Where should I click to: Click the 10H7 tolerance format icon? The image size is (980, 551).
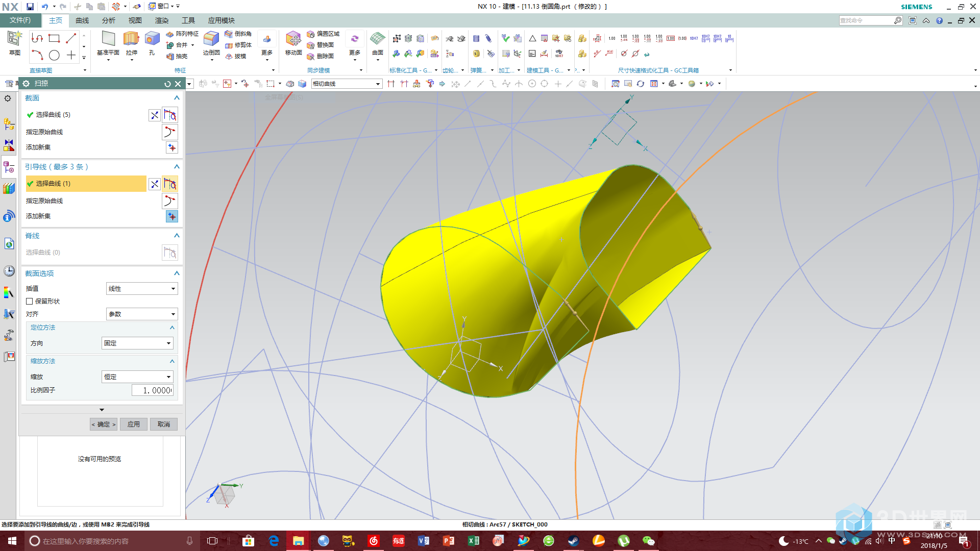pyautogui.click(x=694, y=38)
